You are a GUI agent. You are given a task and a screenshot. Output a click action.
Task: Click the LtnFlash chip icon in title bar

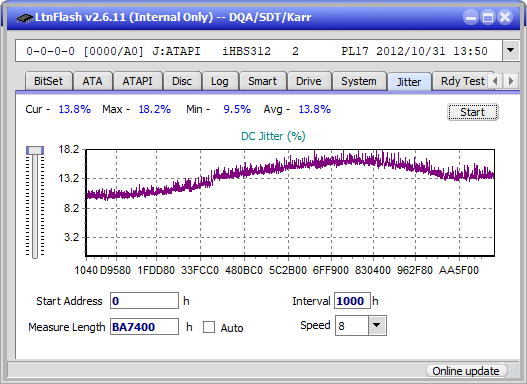coord(25,18)
